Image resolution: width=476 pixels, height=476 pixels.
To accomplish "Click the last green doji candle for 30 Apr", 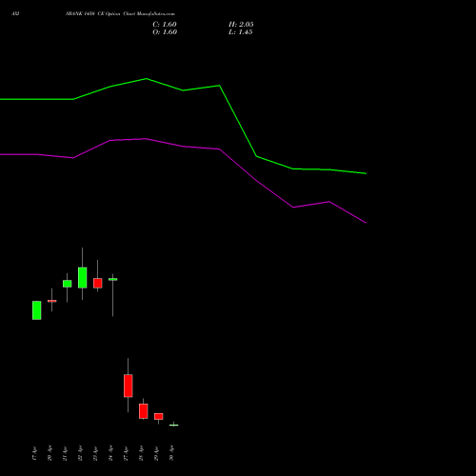I will coord(174,425).
